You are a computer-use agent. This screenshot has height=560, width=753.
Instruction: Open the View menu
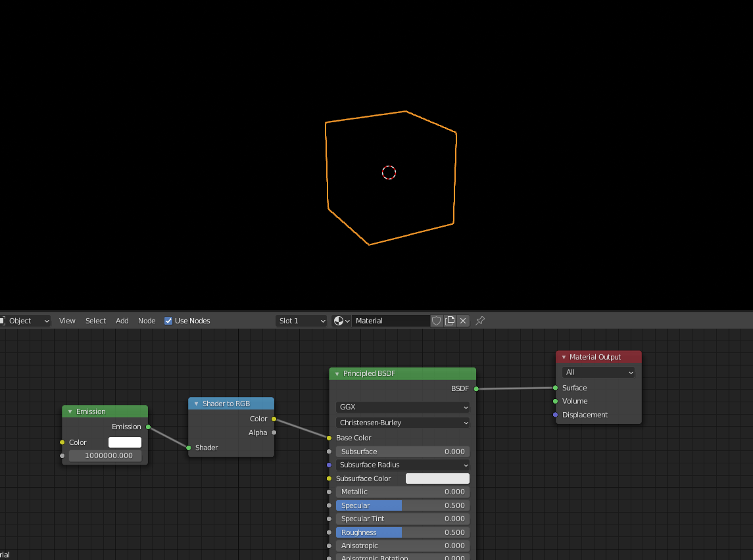(x=66, y=321)
